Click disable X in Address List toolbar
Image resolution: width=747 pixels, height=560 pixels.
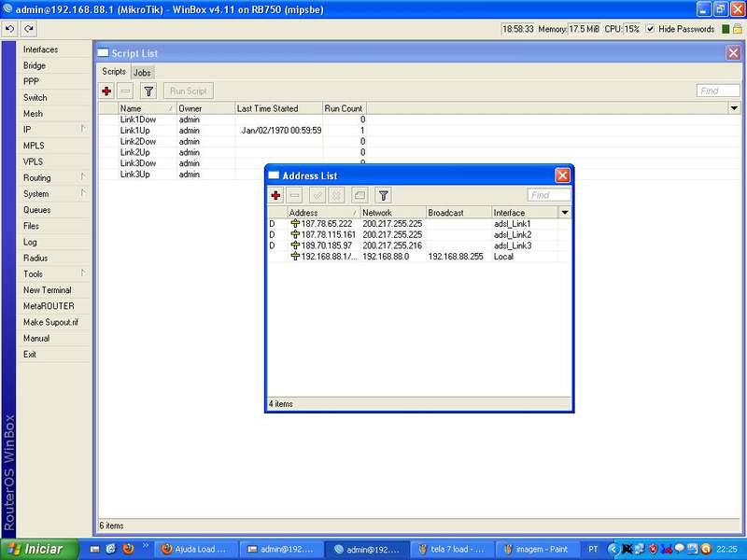tap(336, 195)
